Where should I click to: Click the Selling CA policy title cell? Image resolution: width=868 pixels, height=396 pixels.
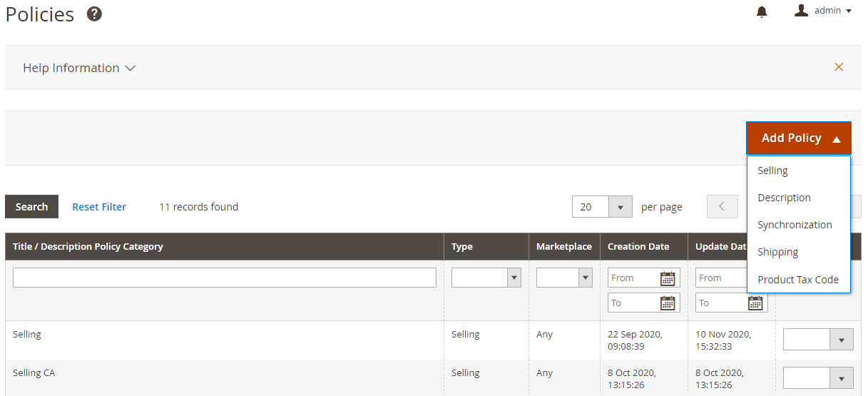pyautogui.click(x=34, y=372)
